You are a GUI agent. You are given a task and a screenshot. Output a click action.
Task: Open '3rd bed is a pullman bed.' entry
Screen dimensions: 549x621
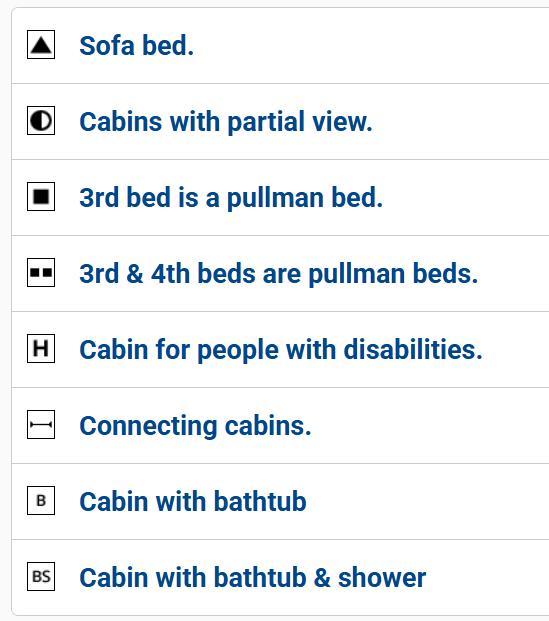point(231,197)
